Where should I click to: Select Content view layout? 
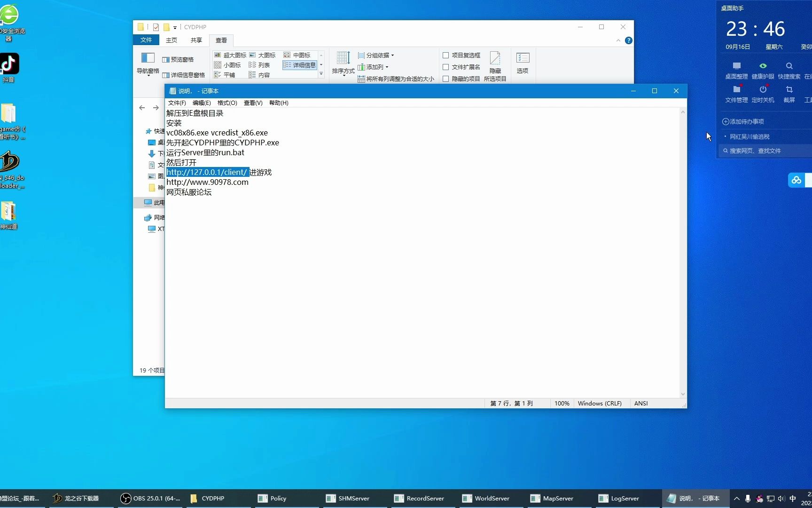pos(259,75)
